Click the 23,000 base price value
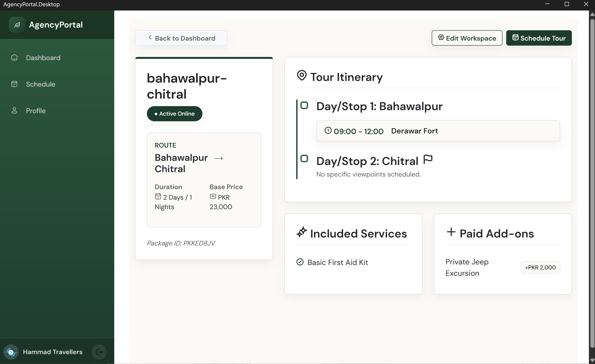595x364 pixels. click(x=221, y=207)
